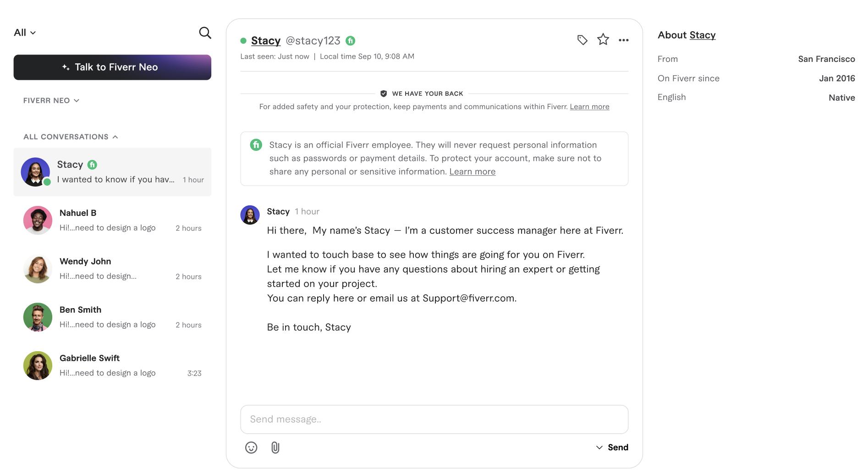Click inside the 'Send message' input field
Screen dimensions: 868x475
tap(434, 419)
